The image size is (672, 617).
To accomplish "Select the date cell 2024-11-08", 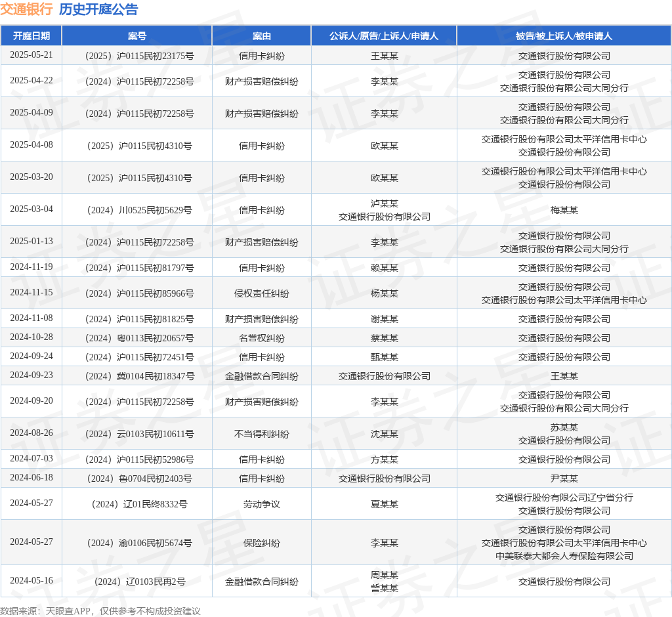I will 31,318.
